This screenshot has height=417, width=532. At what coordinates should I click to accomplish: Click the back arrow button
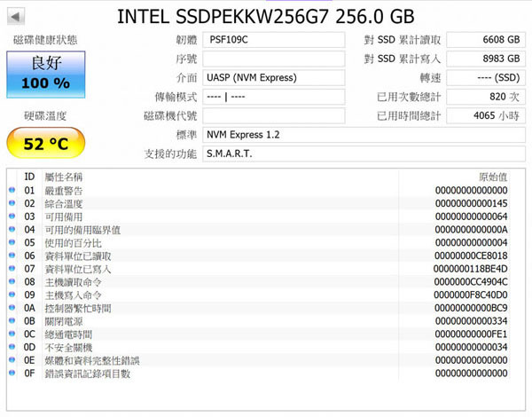[x=16, y=17]
